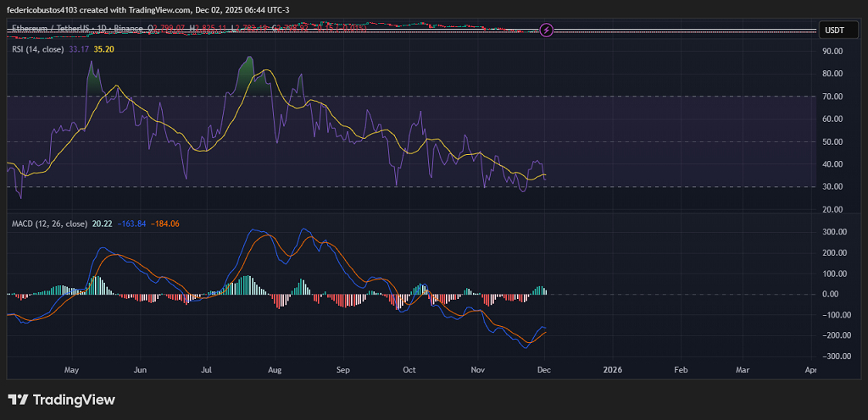868x420 pixels.
Task: Open the USDT currency selector
Action: click(x=834, y=30)
